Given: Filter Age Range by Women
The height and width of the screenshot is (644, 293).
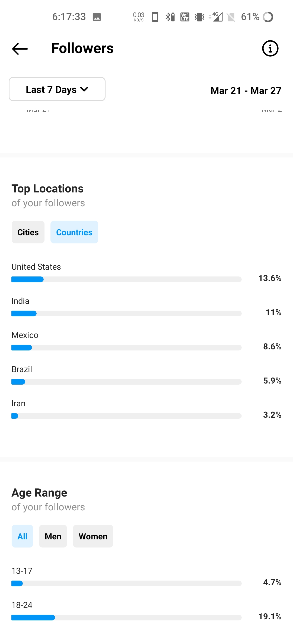Looking at the screenshot, I should (x=93, y=536).
